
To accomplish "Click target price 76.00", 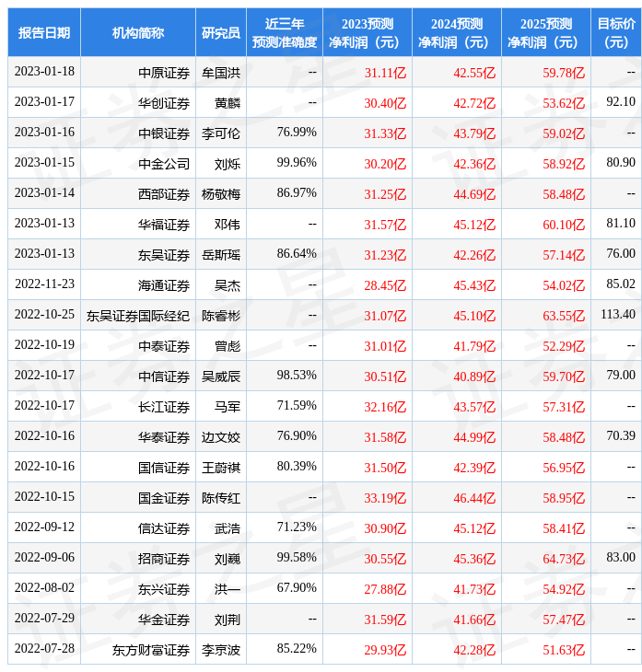I will click(621, 254).
